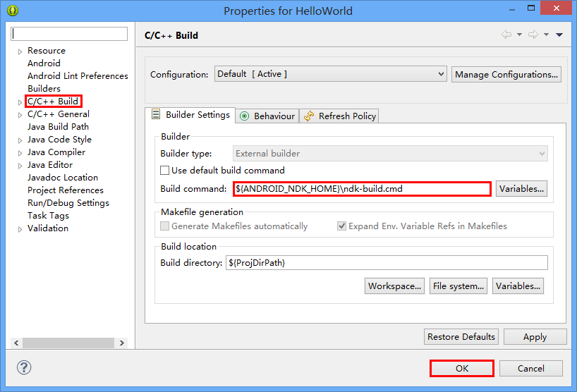Select Validation tree item
This screenshot has height=392, width=577.
pyautogui.click(x=48, y=228)
